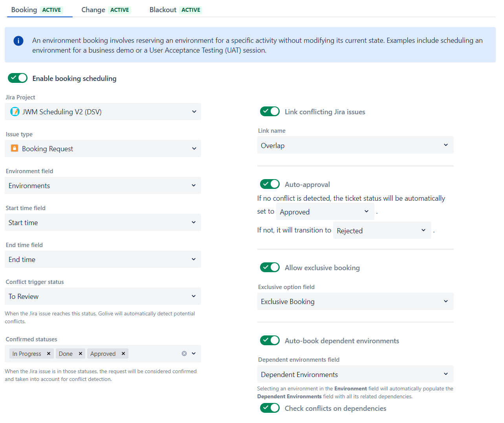Remove the In Progress status tag
Screen dimensions: 504x423
coord(49,353)
